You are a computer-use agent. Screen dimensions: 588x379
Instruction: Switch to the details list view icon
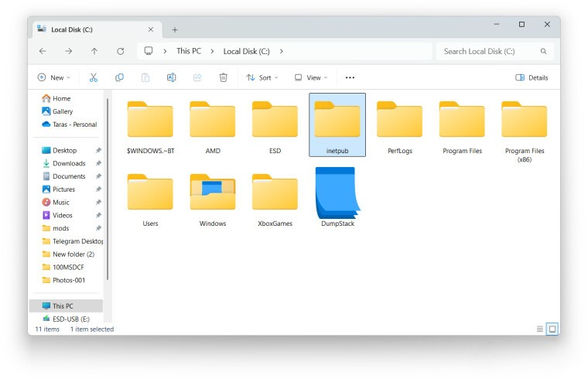(x=539, y=329)
